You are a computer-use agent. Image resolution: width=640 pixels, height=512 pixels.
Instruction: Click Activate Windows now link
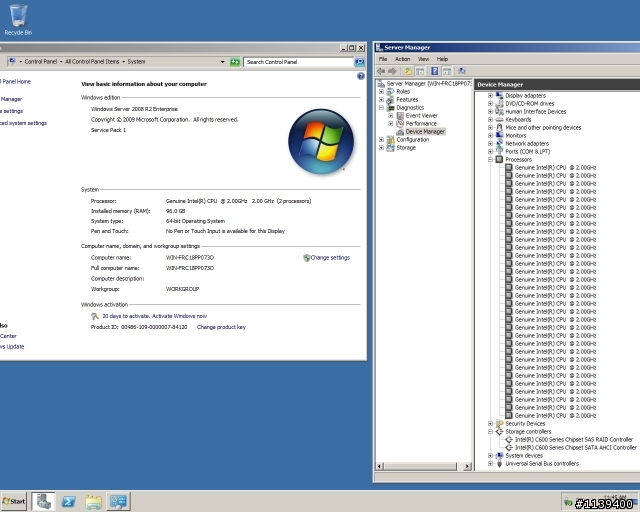click(x=179, y=316)
